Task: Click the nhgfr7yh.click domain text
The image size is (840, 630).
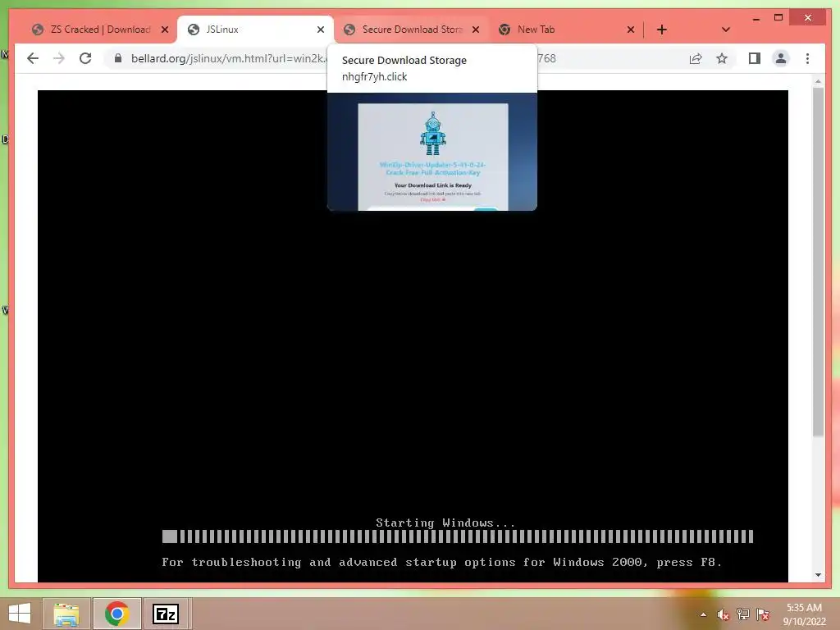Action: pos(374,76)
